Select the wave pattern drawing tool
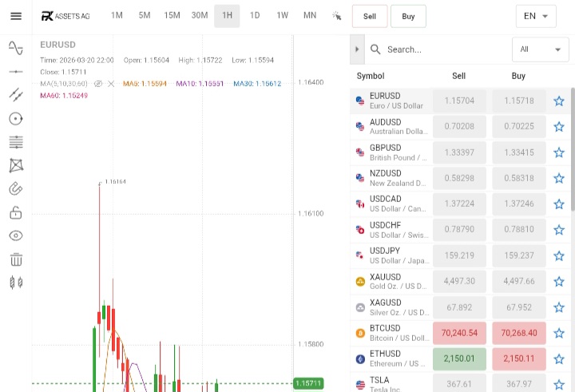 coord(16,165)
